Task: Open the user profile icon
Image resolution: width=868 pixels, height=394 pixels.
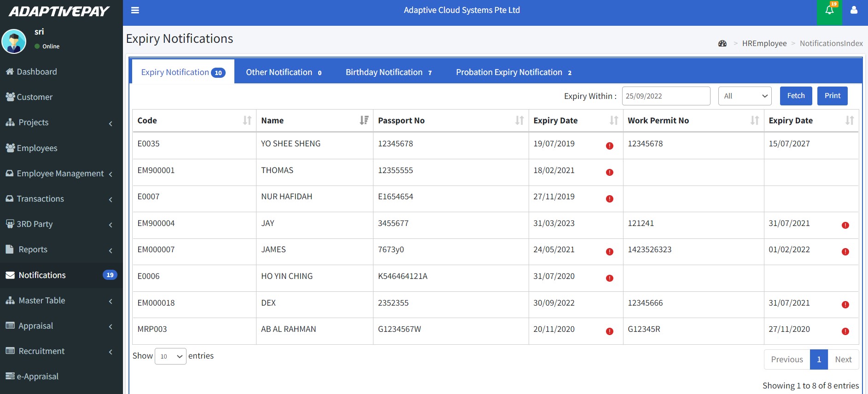Action: point(854,10)
